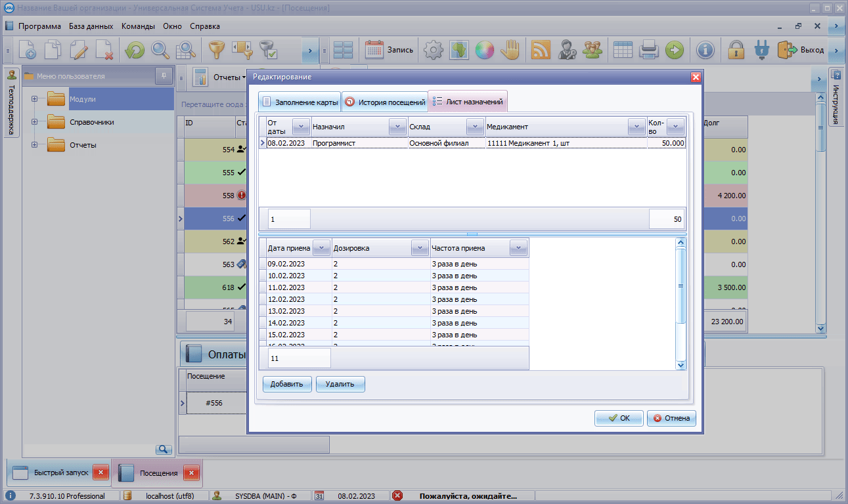
Task: Switch to История посещений tab
Action: click(385, 102)
